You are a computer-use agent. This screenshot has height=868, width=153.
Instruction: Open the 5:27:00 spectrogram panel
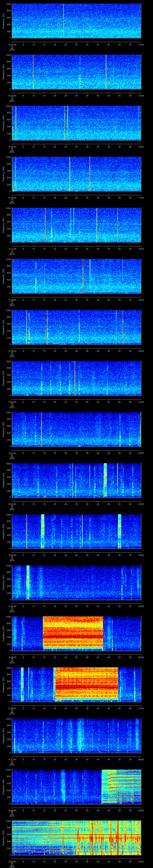coord(76,735)
